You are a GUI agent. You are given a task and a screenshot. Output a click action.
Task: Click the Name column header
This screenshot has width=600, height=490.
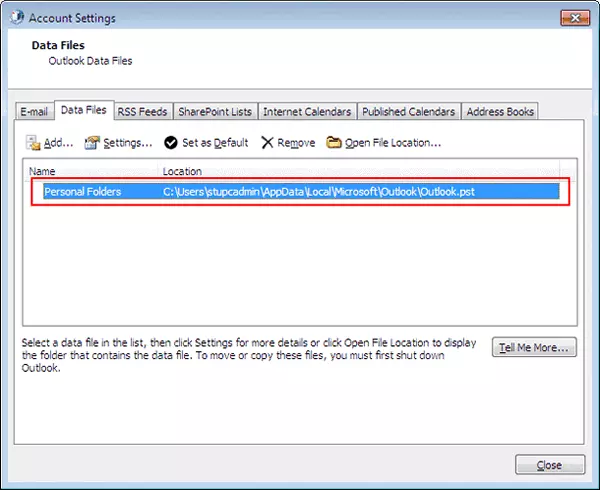point(42,171)
